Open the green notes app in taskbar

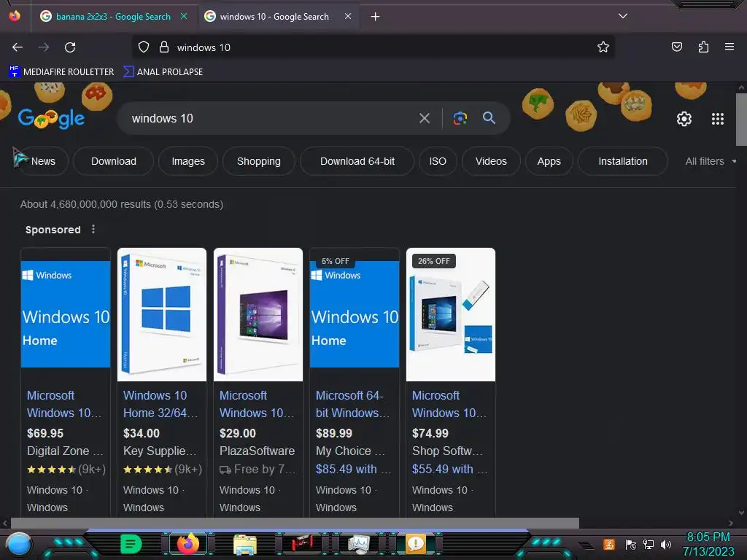coord(131,544)
